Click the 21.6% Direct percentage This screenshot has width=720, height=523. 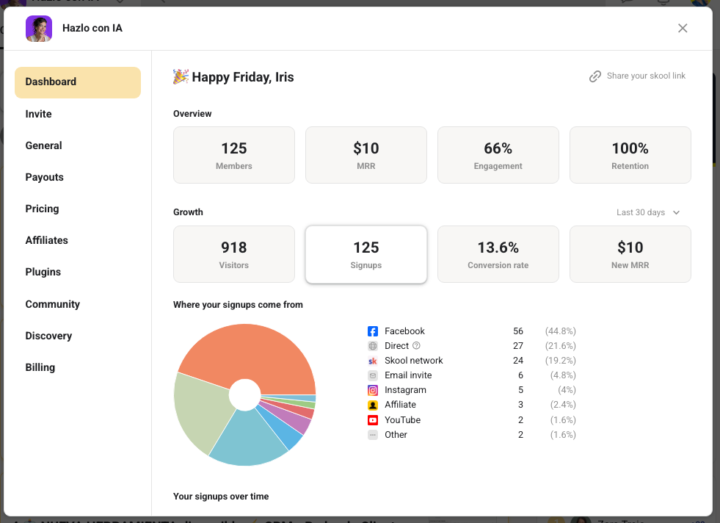coord(560,346)
